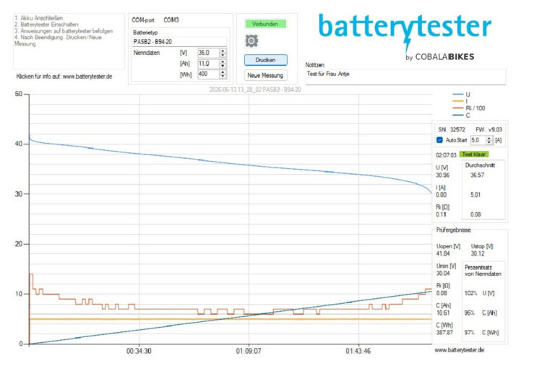Click the Drucken button

click(x=265, y=60)
